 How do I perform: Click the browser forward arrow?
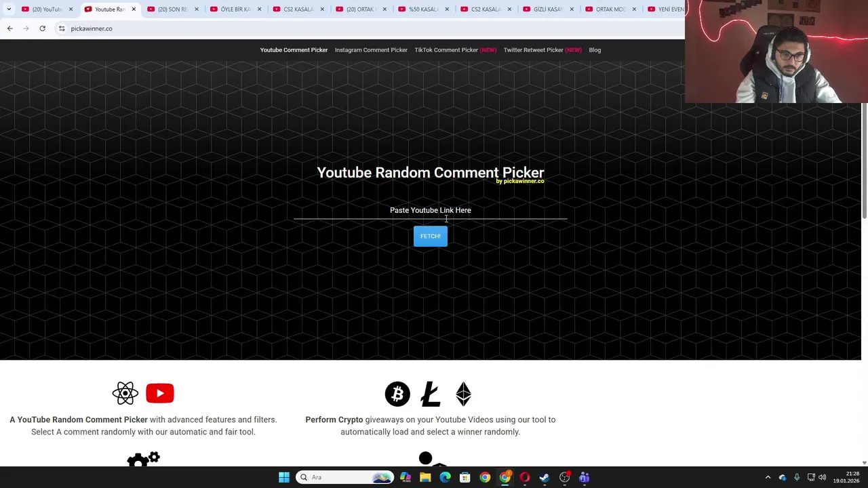click(x=26, y=28)
